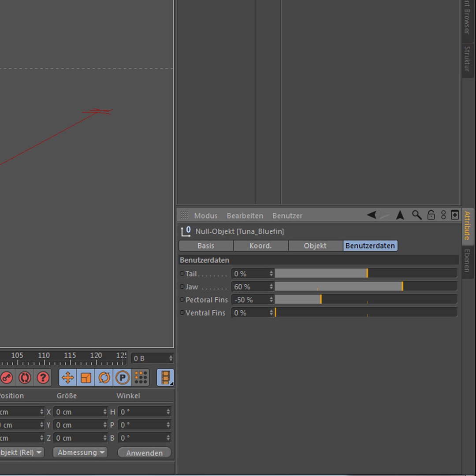The width and height of the screenshot is (476, 476).
Task: Click the Benutzerdaten group header
Action: click(x=319, y=260)
